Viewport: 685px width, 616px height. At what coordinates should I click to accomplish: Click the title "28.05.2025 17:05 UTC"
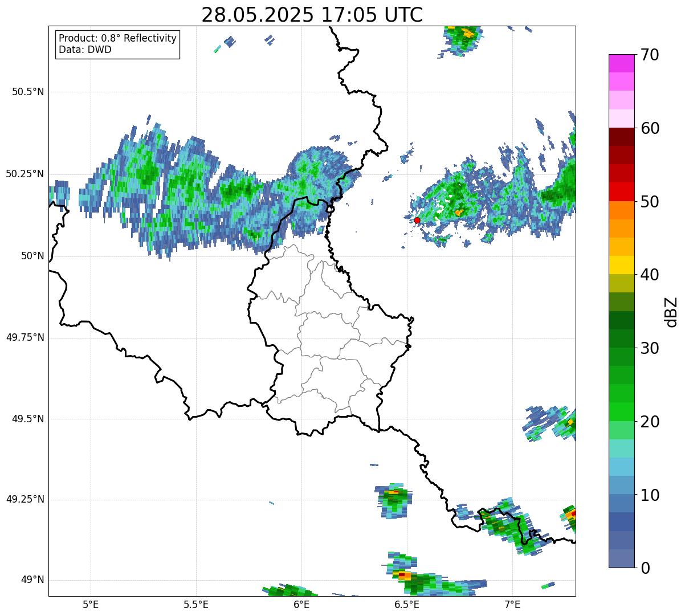click(x=312, y=14)
